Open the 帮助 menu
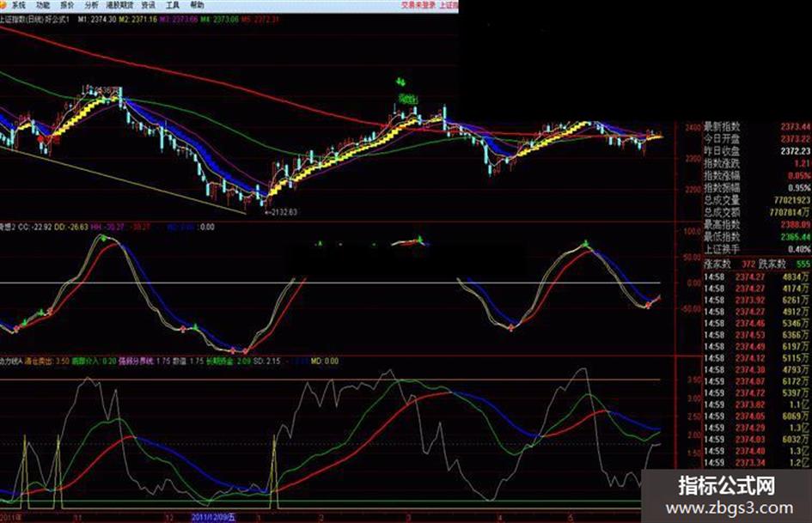Screen dimensions: 812x523 [x=197, y=5]
